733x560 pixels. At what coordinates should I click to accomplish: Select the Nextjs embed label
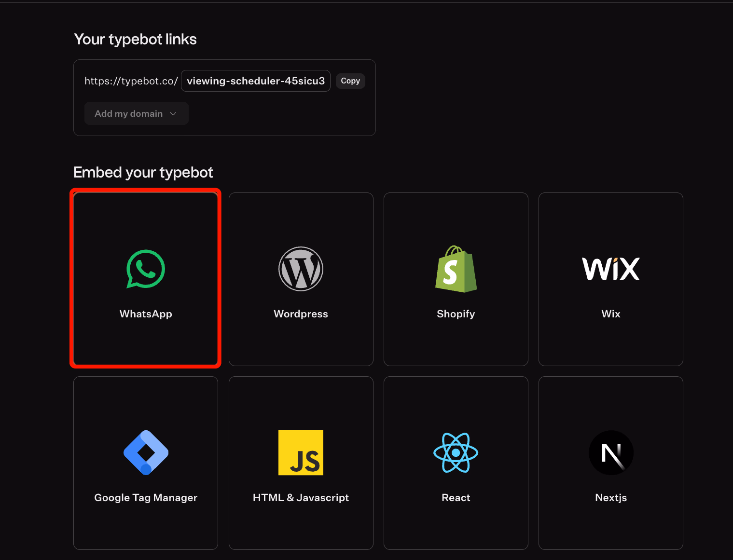[x=611, y=498]
